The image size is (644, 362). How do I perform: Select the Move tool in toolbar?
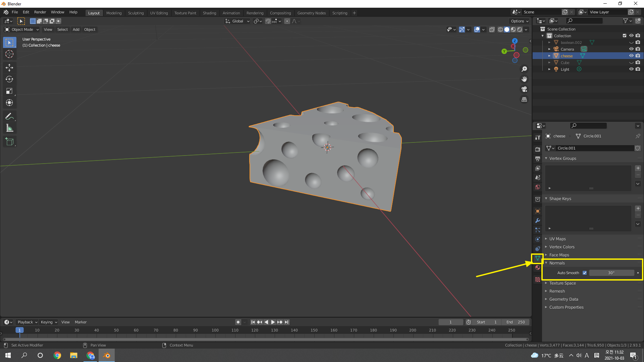[9, 67]
